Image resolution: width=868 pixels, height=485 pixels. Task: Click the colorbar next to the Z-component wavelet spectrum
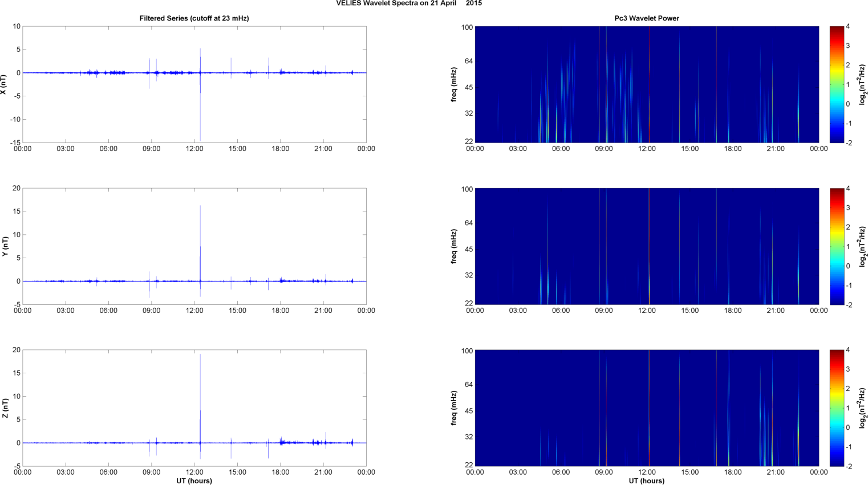(837, 408)
